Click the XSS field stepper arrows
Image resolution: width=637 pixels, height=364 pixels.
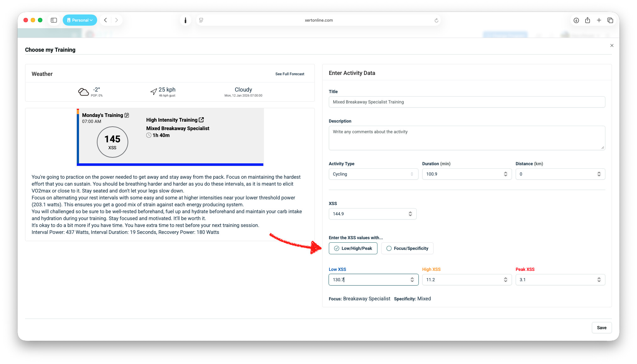[x=410, y=214]
